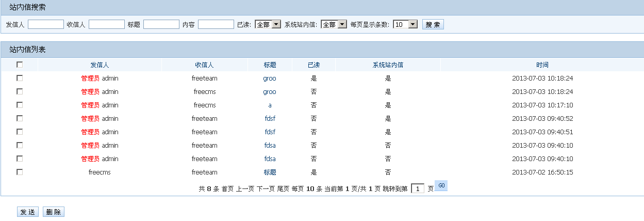The height and width of the screenshot is (221, 644).
Task: Jump to 尾页 in pagination
Action: [283, 189]
